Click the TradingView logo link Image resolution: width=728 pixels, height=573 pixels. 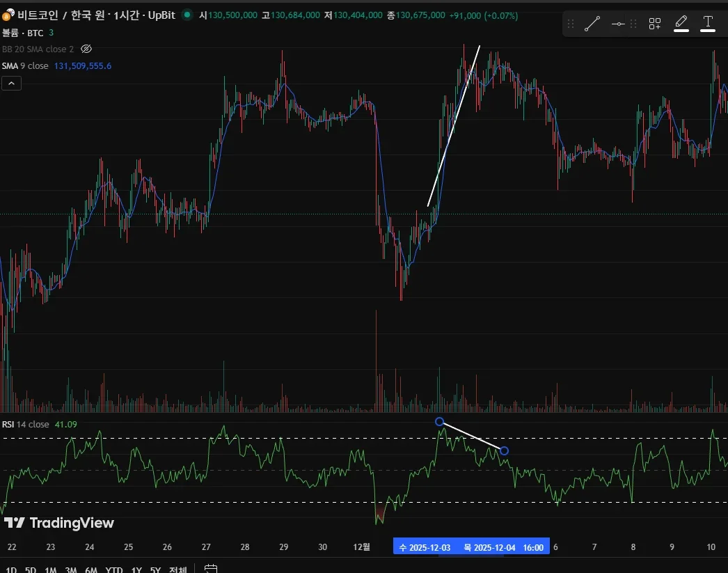[59, 523]
